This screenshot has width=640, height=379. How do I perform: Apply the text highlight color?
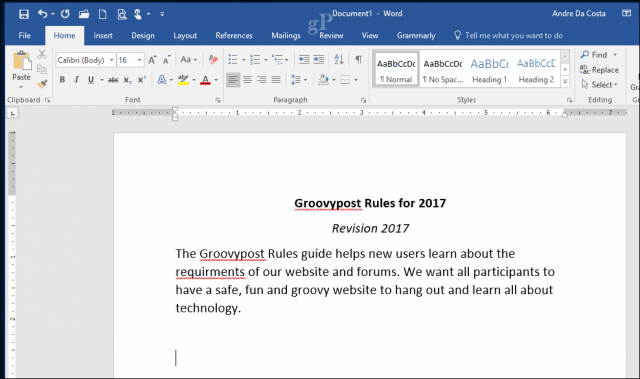(x=183, y=80)
